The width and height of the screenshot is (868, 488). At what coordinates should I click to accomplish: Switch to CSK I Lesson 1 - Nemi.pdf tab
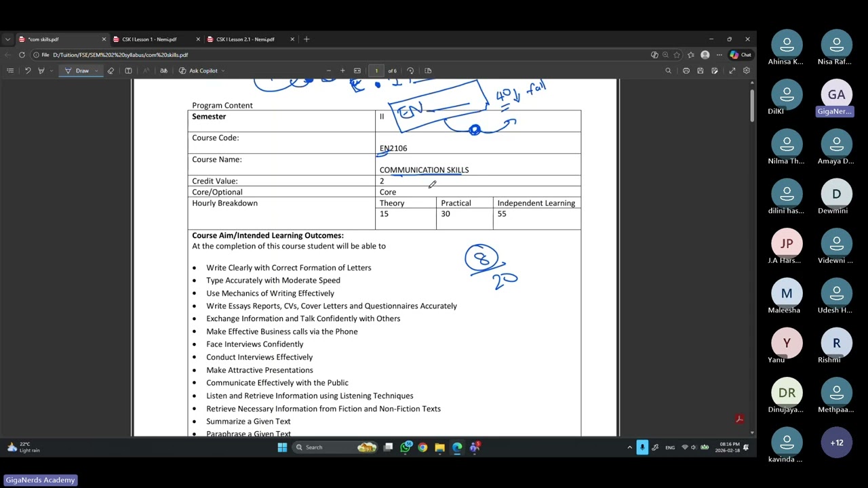click(155, 39)
